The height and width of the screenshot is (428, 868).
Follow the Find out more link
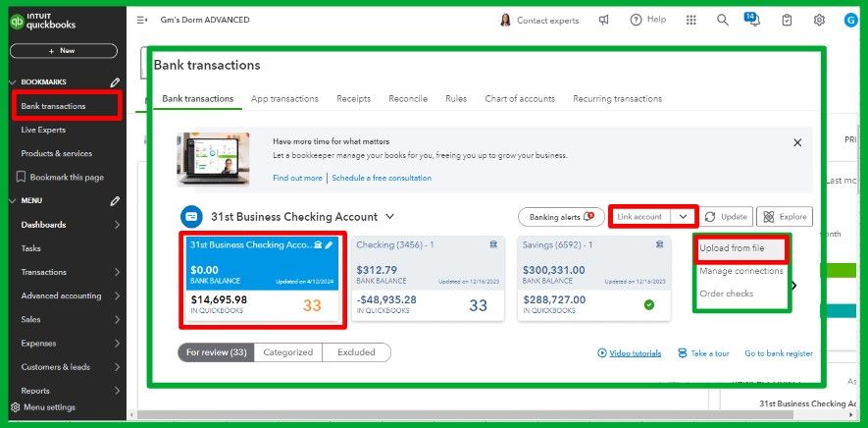(297, 178)
